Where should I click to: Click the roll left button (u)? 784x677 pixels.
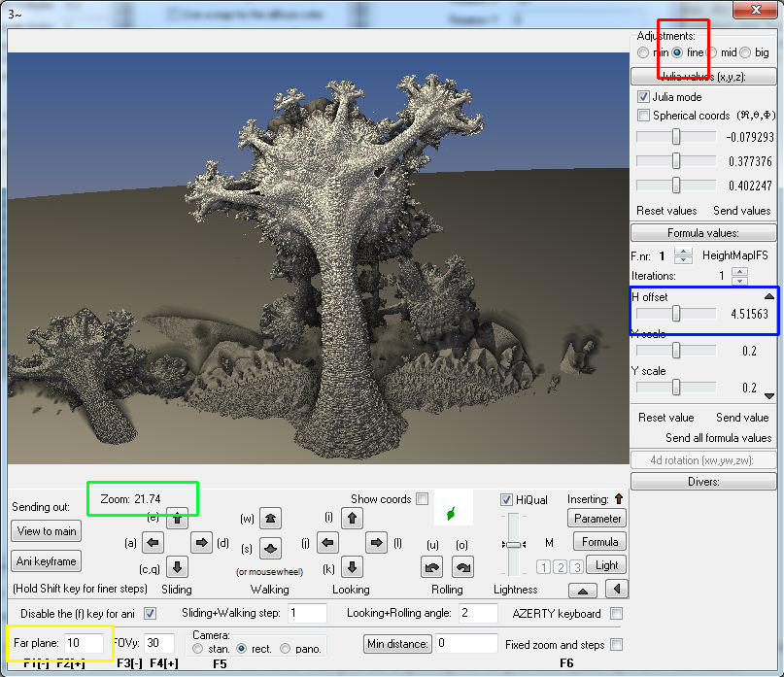pyautogui.click(x=431, y=567)
